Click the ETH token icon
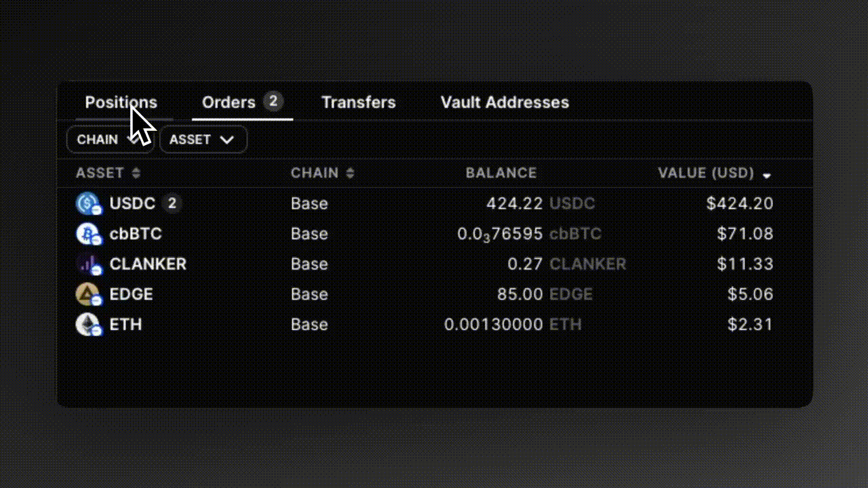Image resolution: width=868 pixels, height=488 pixels. 88,324
